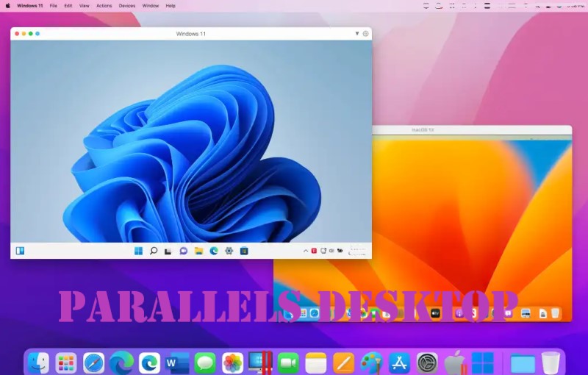This screenshot has height=375, width=588.
Task: Click the Windows 11 window title text
Action: (191, 34)
